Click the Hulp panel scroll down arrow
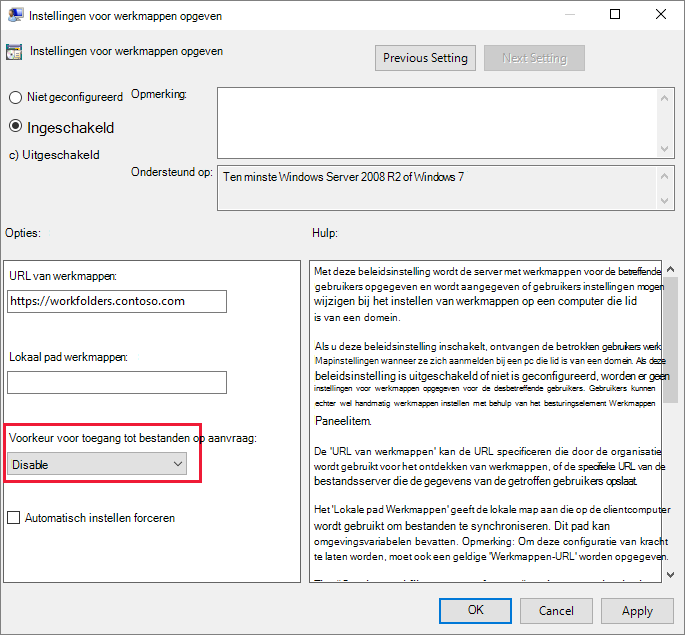This screenshot has height=635, width=685. (671, 575)
